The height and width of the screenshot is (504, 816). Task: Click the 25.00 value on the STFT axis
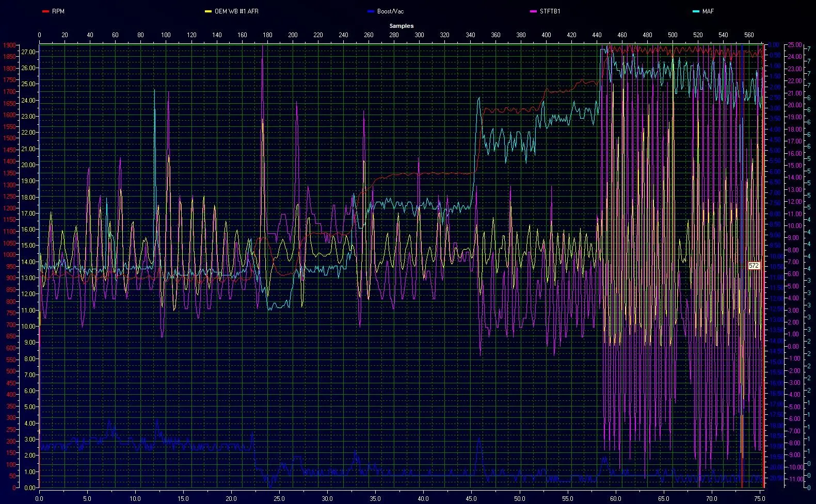click(795, 45)
